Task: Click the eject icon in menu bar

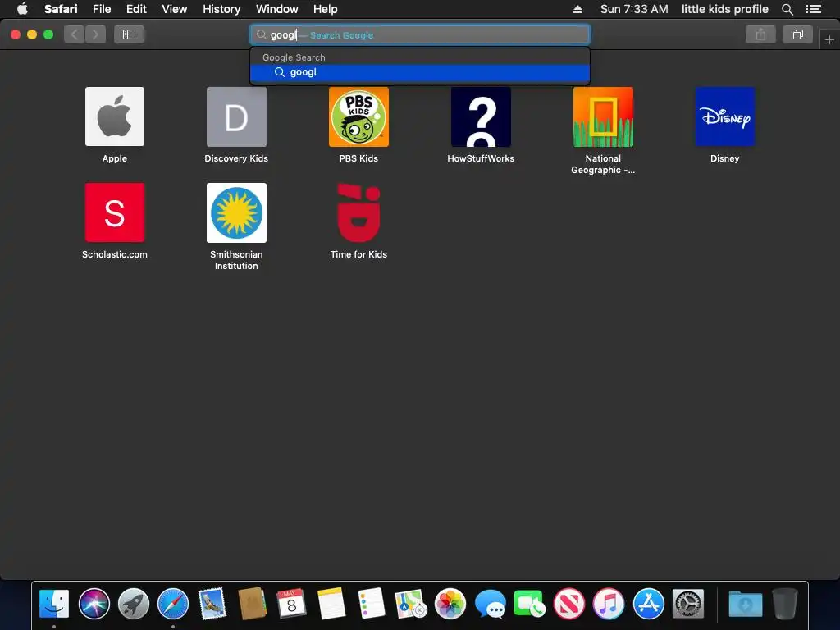Action: 577,9
